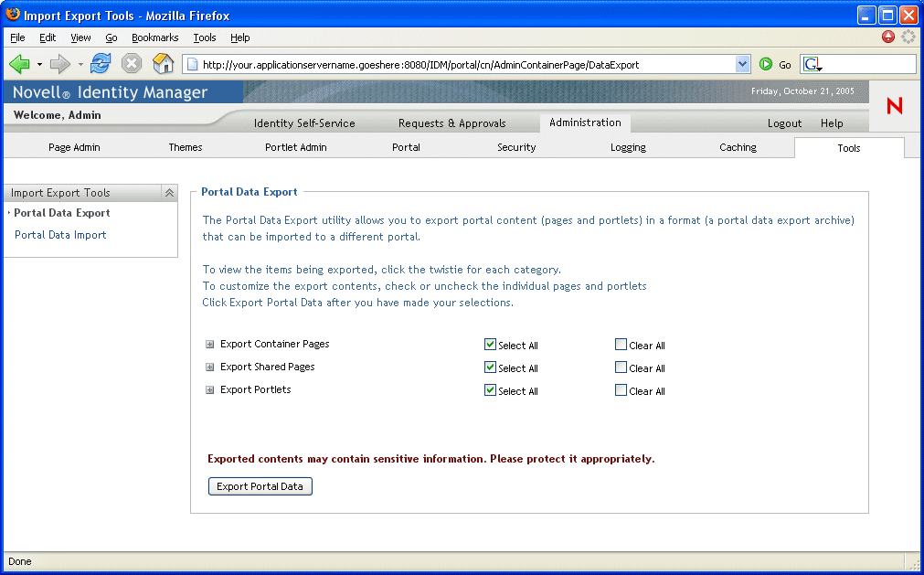Viewport: 924px width, 575px height.
Task: Click the Firefox logo in title bar
Action: pyautogui.click(x=13, y=14)
